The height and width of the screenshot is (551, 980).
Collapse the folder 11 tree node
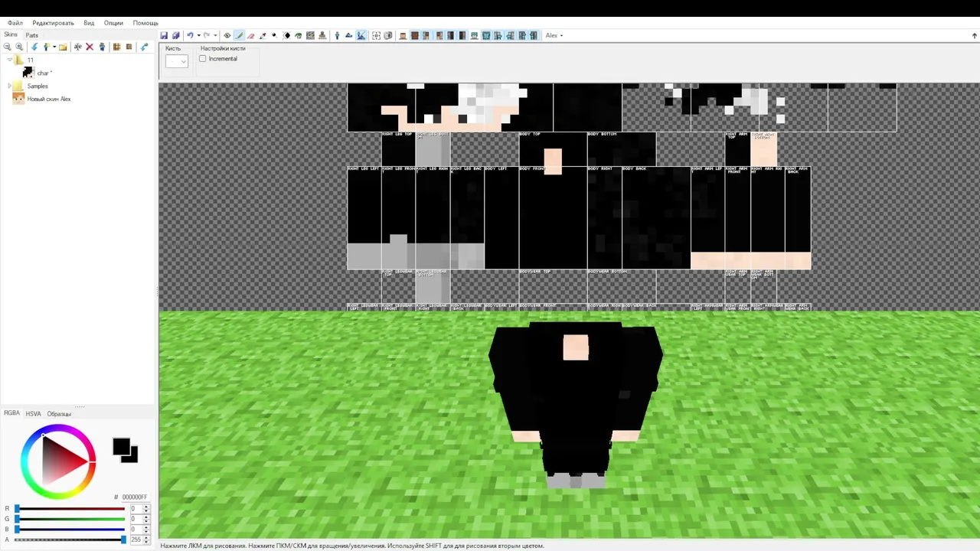pos(9,60)
